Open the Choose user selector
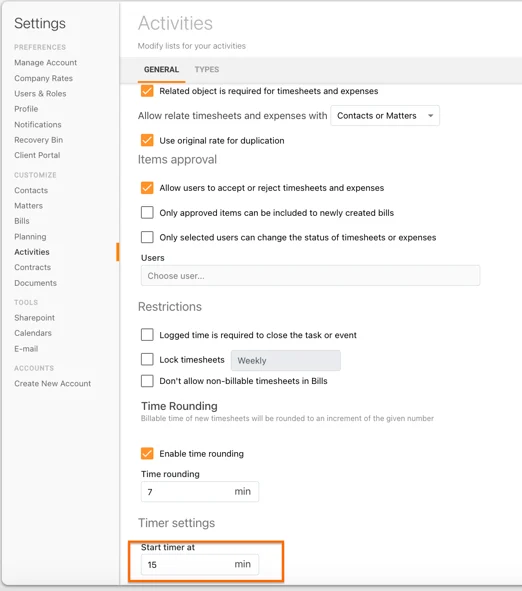The image size is (522, 591). [x=310, y=276]
